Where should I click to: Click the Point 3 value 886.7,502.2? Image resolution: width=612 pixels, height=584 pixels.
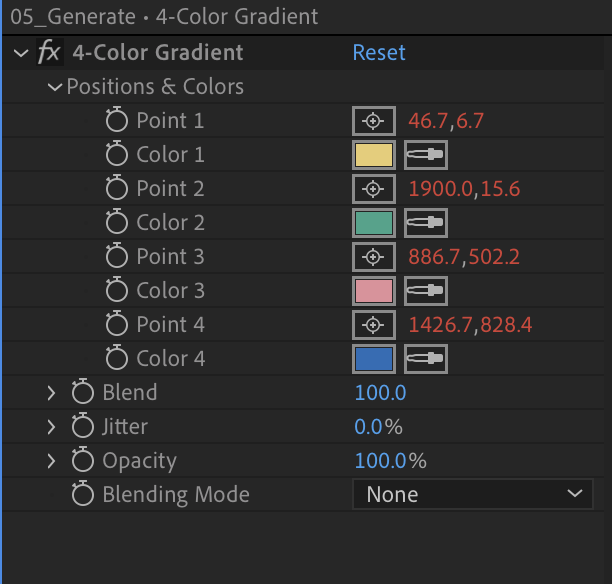[464, 256]
